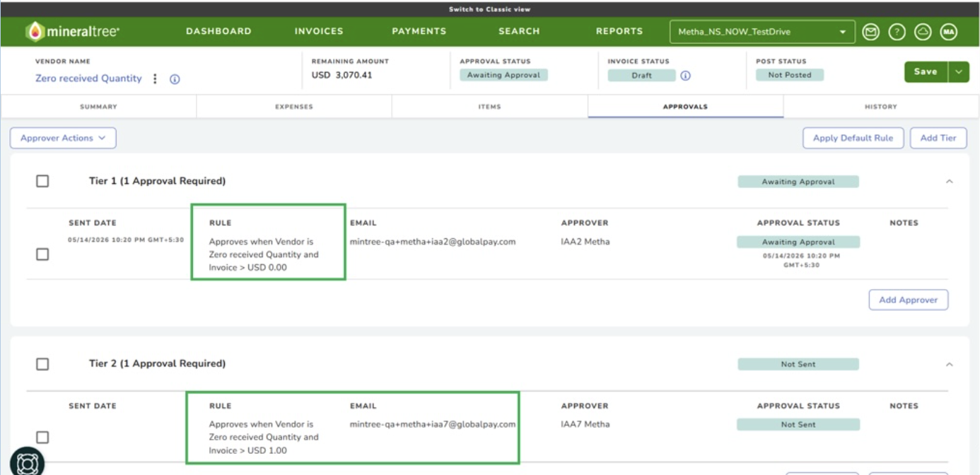This screenshot has width=980, height=475.
Task: Switch to the Summary tab
Action: [99, 107]
